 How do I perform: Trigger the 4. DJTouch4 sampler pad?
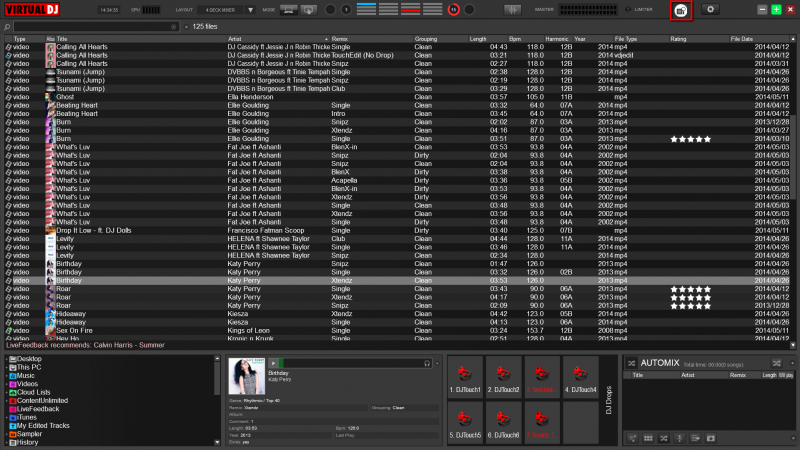point(580,378)
